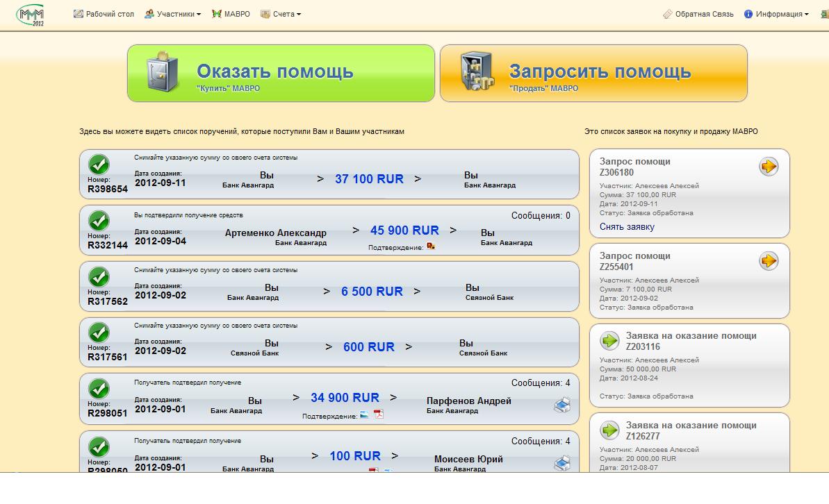Click order number R317561

[x=107, y=357]
